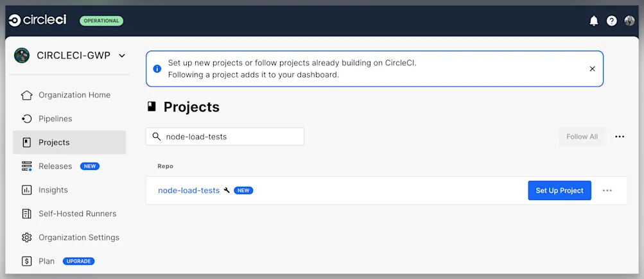Click the Set Up Project button
Viewport: 644px width, 279px height.
559,190
